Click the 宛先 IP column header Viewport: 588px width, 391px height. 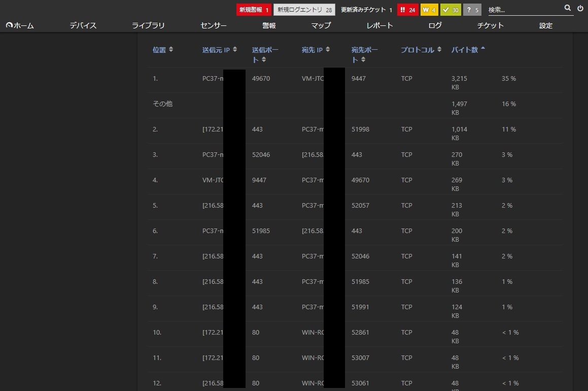click(312, 50)
